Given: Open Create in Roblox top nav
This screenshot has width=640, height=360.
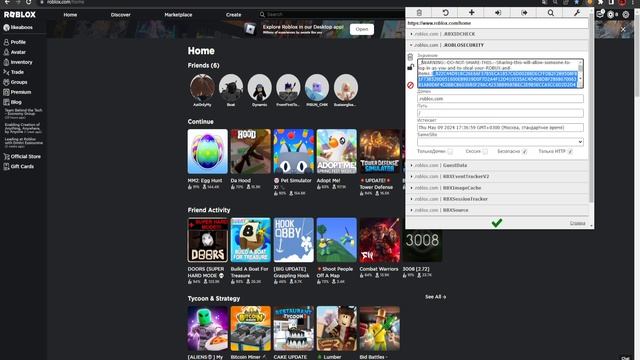Looking at the screenshot, I should pyautogui.click(x=233, y=15).
